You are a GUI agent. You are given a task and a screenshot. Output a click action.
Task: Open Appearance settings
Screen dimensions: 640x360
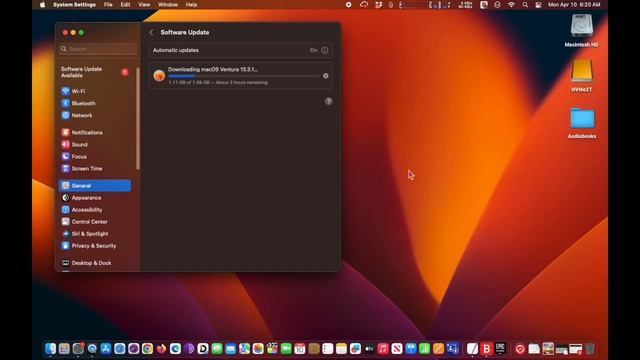tap(95, 198)
